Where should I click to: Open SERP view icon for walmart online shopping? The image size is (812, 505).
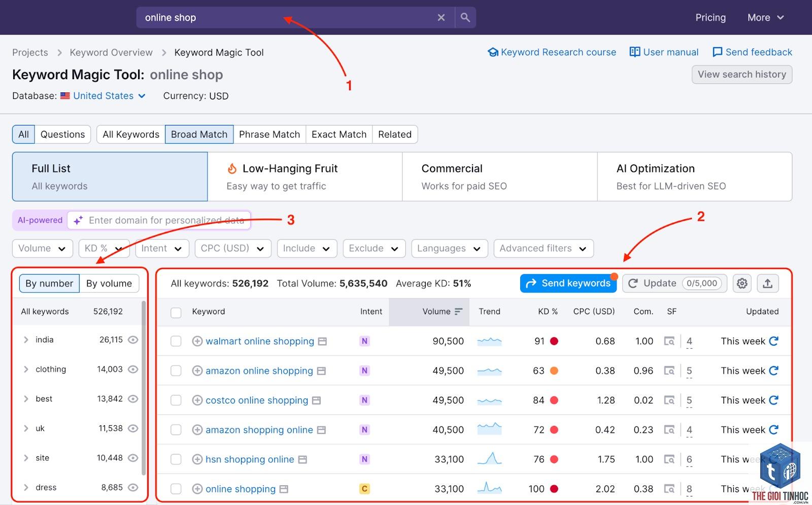[322, 342]
